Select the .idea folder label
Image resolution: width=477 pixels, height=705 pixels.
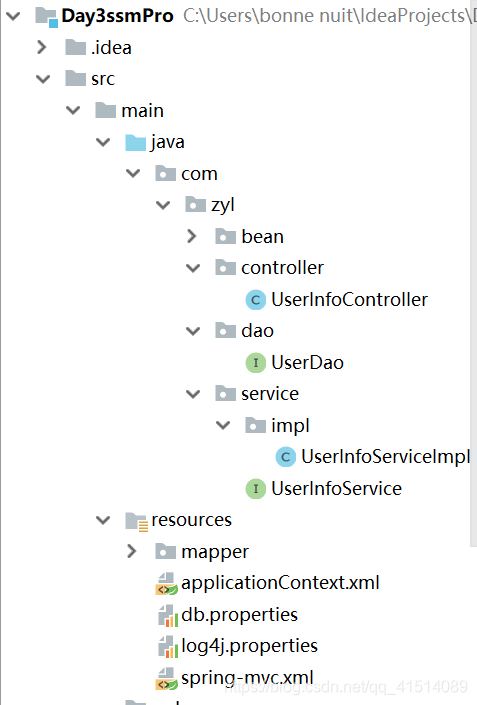tap(111, 48)
